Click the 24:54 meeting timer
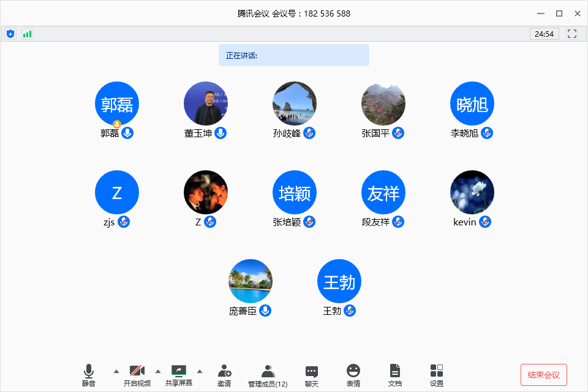The height and width of the screenshot is (392, 588). click(544, 34)
